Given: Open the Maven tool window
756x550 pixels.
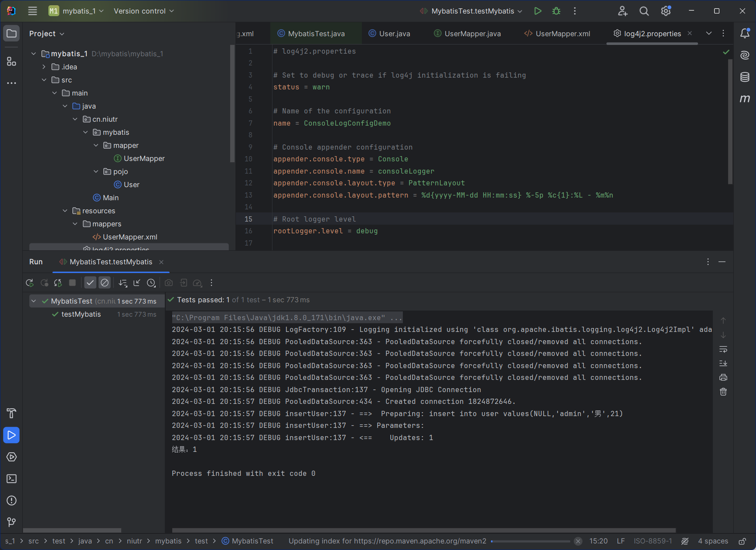Looking at the screenshot, I should click(745, 99).
